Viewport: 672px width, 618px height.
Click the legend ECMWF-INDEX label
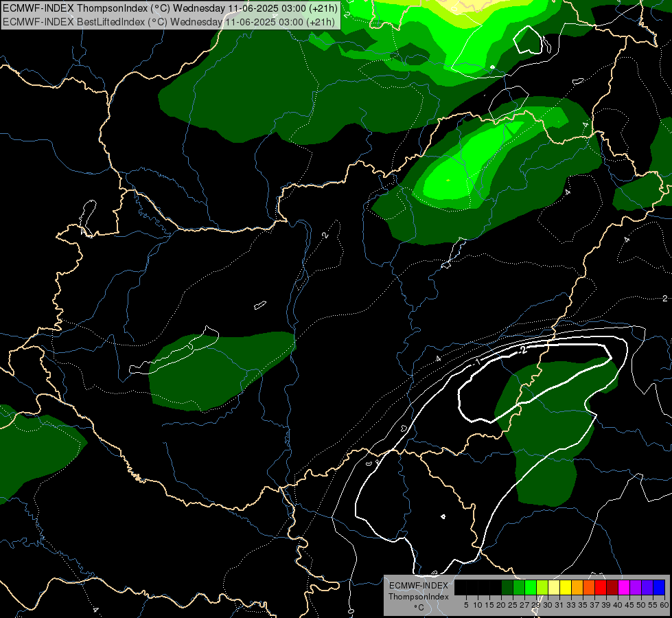coord(419,586)
